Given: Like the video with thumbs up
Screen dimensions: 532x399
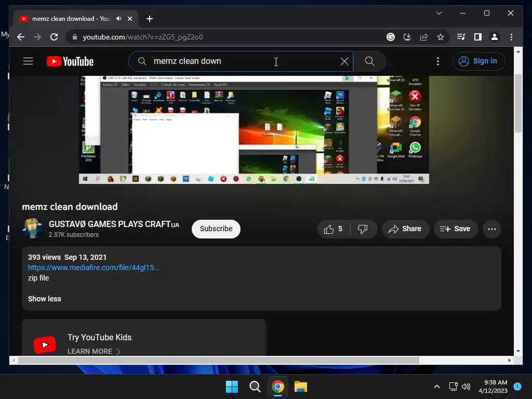Looking at the screenshot, I should (x=332, y=229).
